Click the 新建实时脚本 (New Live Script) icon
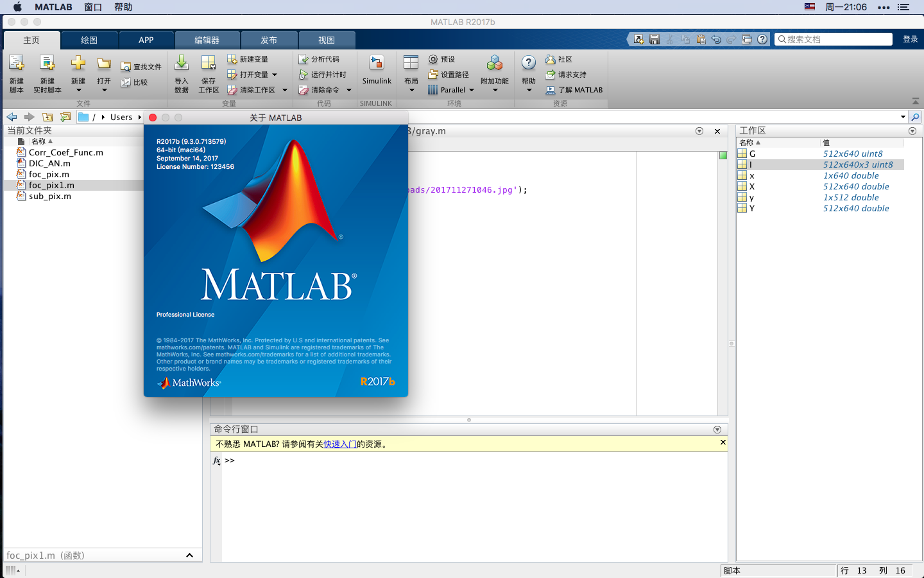Screen dimensions: 924x578 point(47,64)
